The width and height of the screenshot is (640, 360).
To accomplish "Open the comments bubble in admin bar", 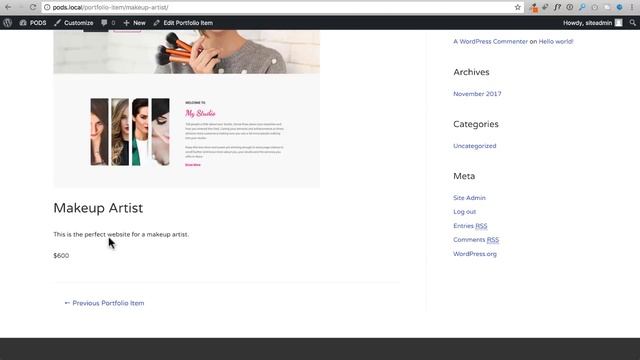I will (x=108, y=23).
